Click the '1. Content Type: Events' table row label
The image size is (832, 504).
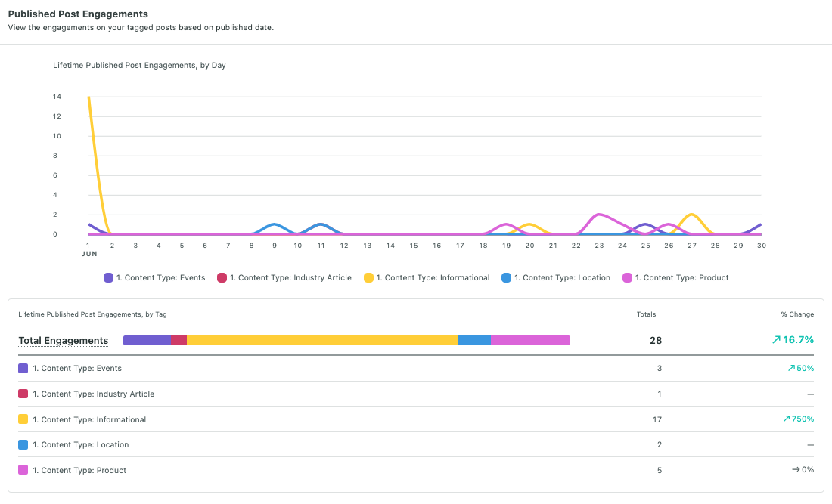click(x=77, y=368)
